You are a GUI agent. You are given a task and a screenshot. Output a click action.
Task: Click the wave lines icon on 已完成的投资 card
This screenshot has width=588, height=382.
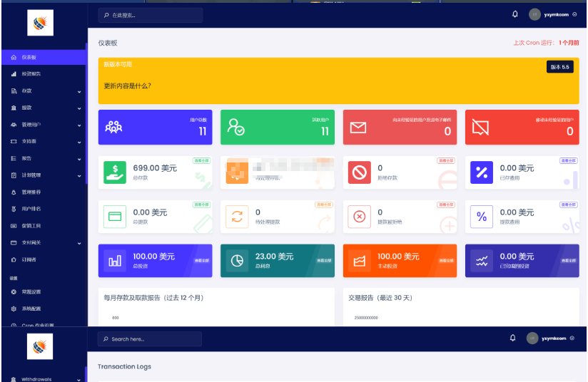click(482, 261)
